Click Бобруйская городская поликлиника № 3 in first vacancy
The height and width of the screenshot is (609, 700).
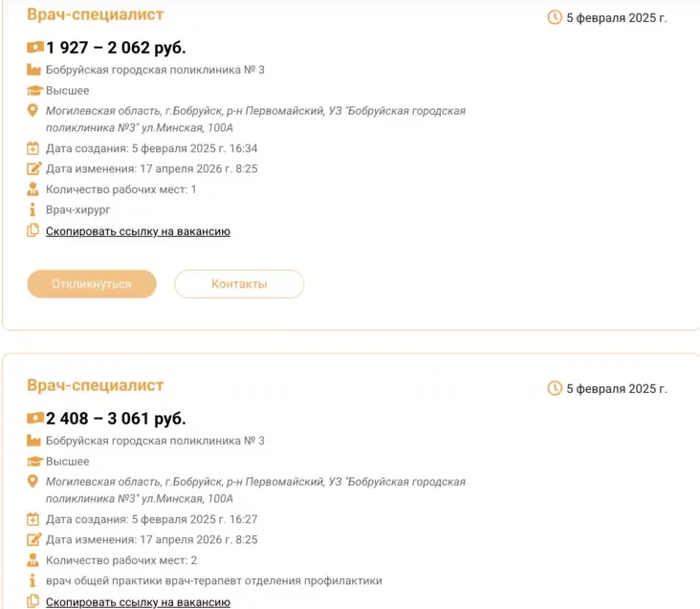pyautogui.click(x=155, y=70)
